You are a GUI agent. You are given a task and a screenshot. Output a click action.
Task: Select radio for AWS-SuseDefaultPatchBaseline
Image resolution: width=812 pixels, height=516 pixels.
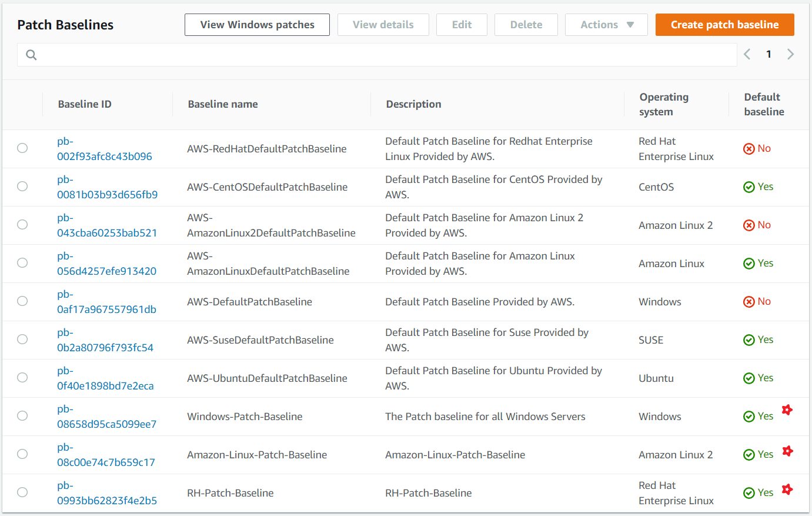[x=22, y=339]
